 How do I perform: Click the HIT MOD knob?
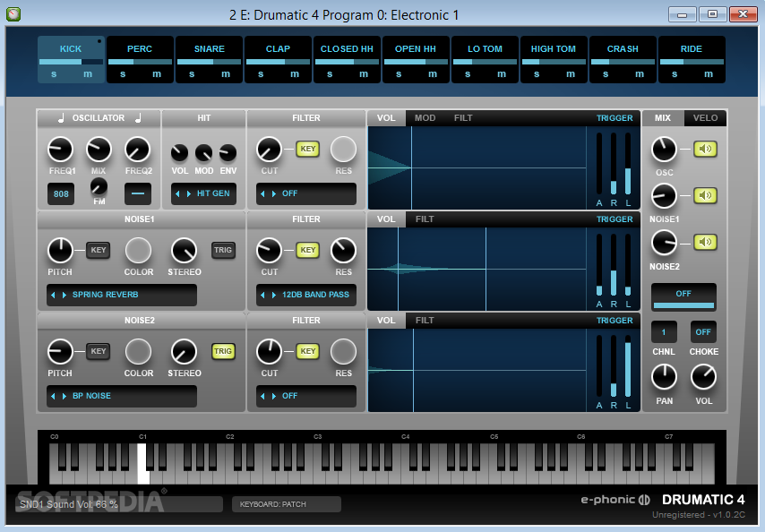tap(204, 152)
